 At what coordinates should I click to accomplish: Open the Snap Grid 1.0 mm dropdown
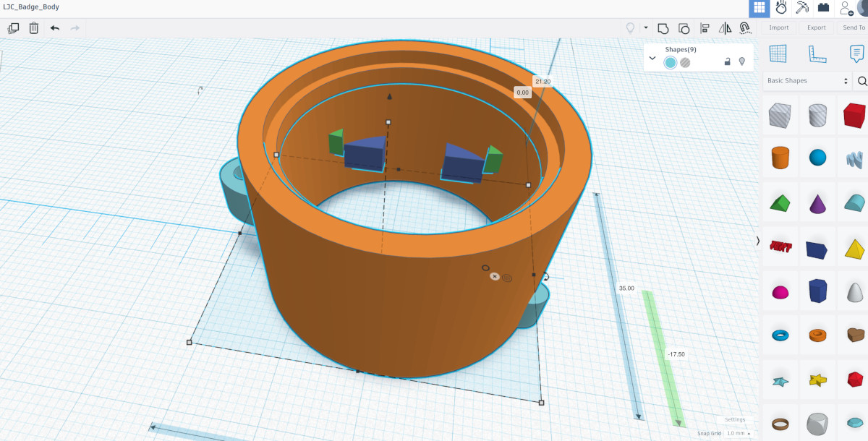[738, 433]
